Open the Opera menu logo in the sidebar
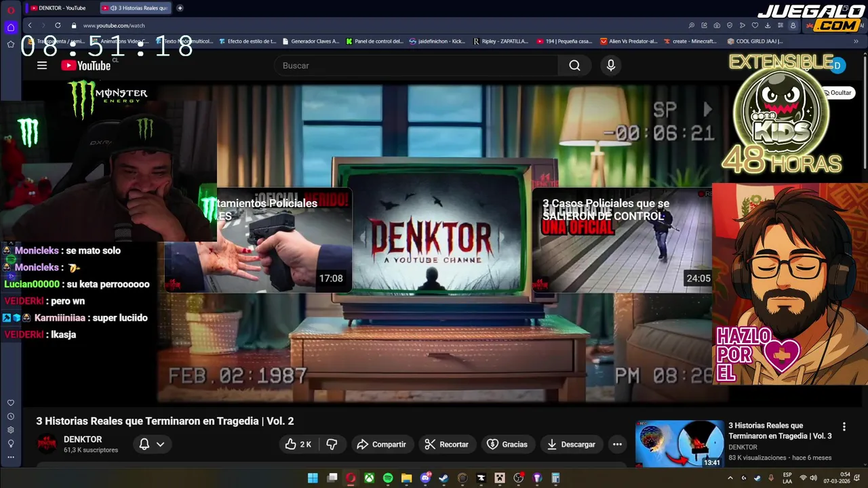The height and width of the screenshot is (488, 868). [11, 9]
